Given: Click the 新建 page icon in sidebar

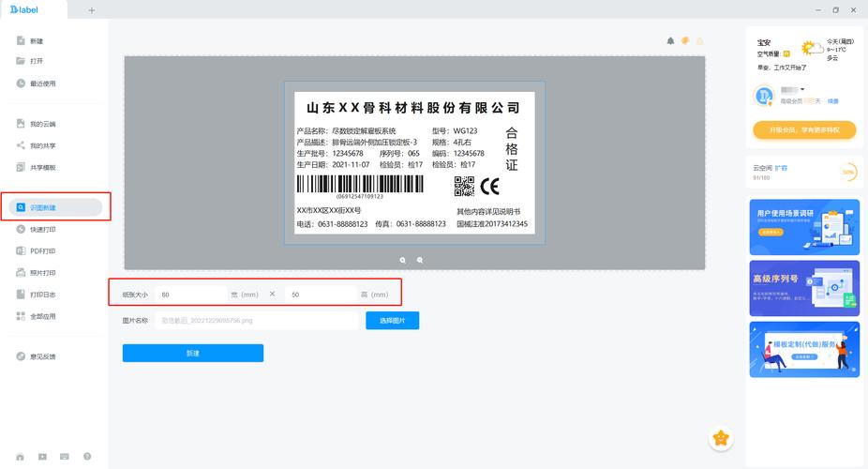Looking at the screenshot, I should [x=21, y=40].
